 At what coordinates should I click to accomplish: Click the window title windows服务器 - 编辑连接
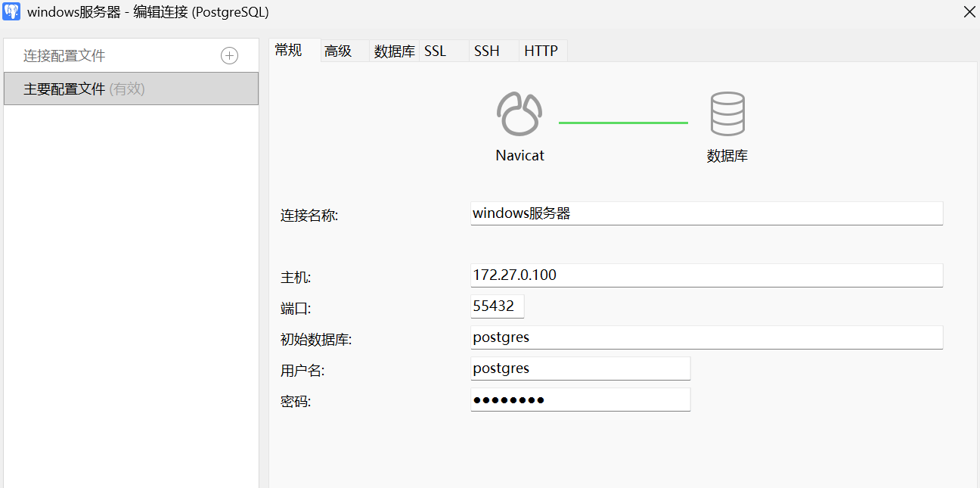pos(147,12)
